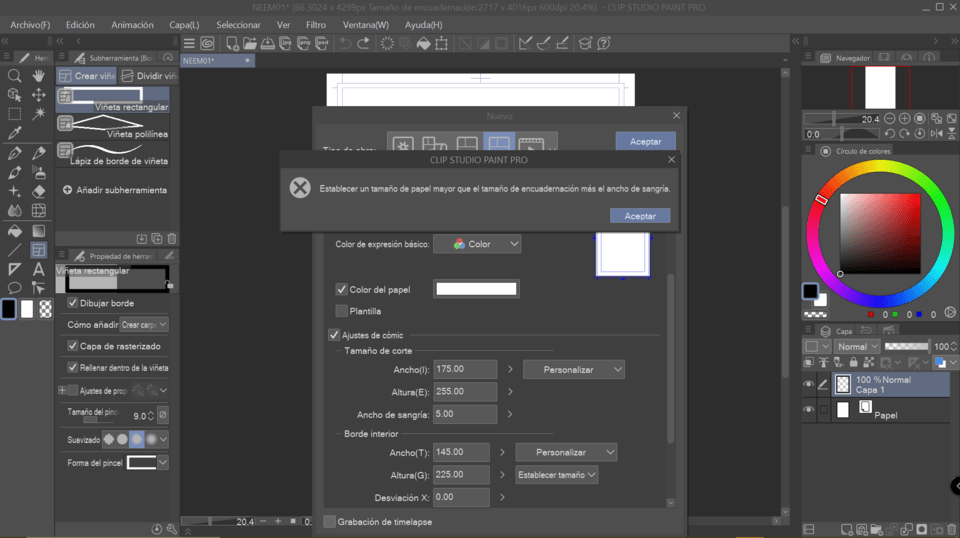Switch to the NEEM01* canvas tab
This screenshot has height=538, width=960.
217,61
